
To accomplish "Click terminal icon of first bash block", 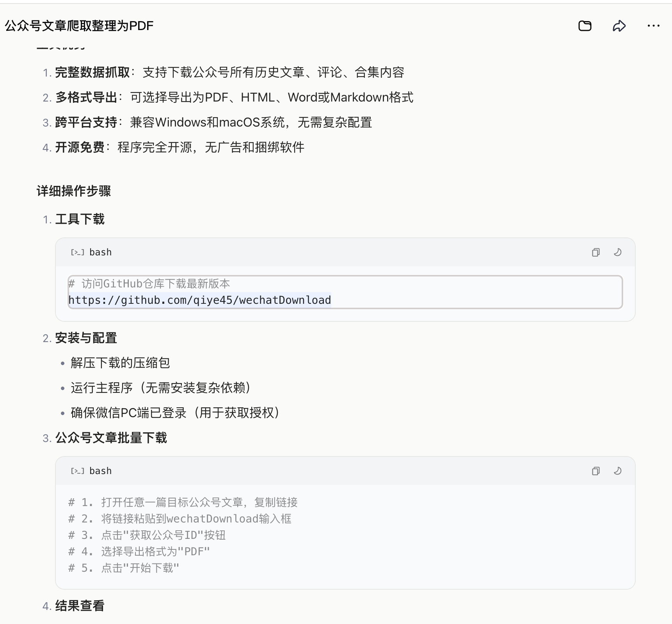I will [x=77, y=252].
